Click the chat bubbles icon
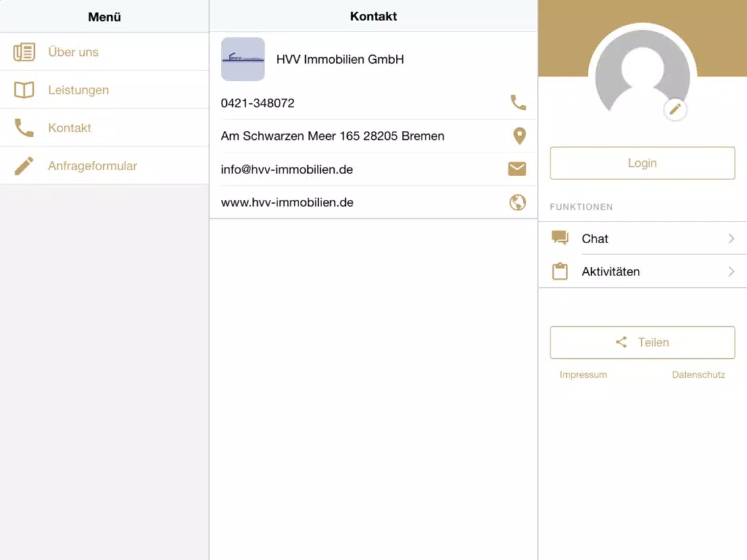Screen dimensions: 747x560 560,238
